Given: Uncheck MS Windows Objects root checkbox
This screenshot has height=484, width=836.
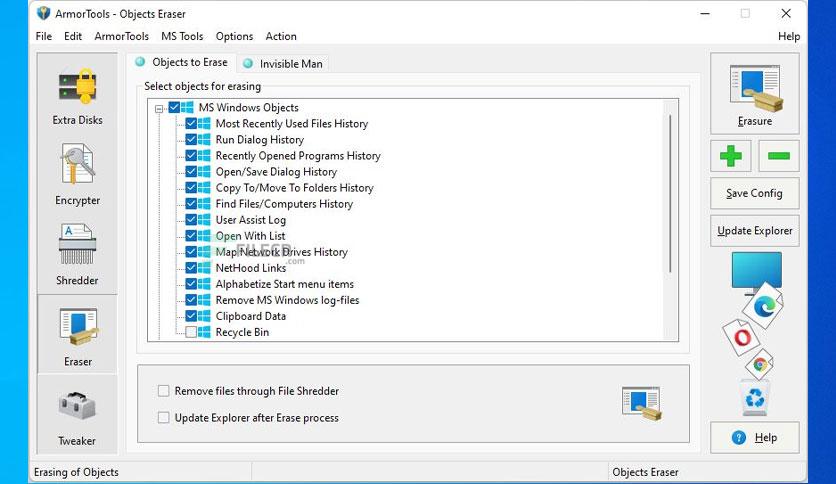Looking at the screenshot, I should coord(174,107).
